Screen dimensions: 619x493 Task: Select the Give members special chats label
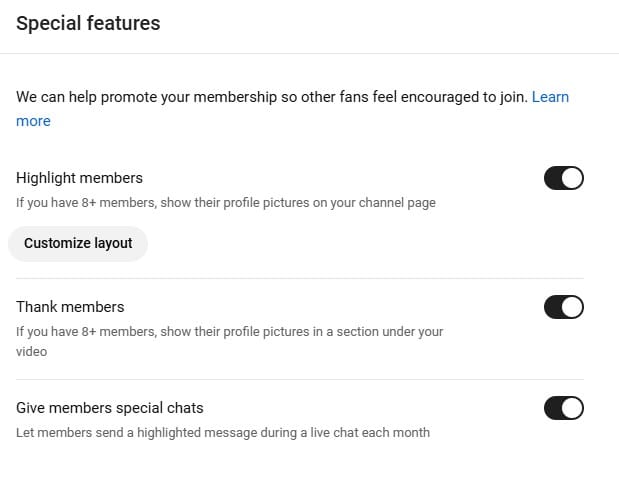pyautogui.click(x=110, y=408)
